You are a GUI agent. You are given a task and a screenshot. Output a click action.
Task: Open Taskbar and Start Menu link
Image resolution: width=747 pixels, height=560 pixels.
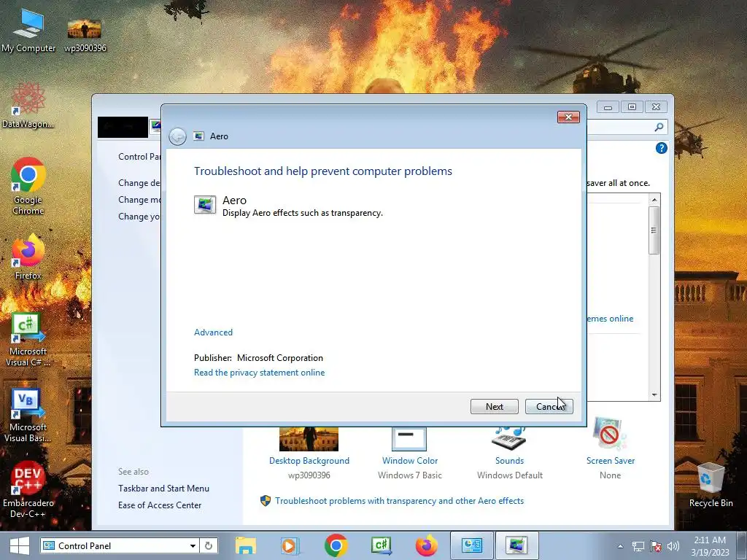coord(163,489)
